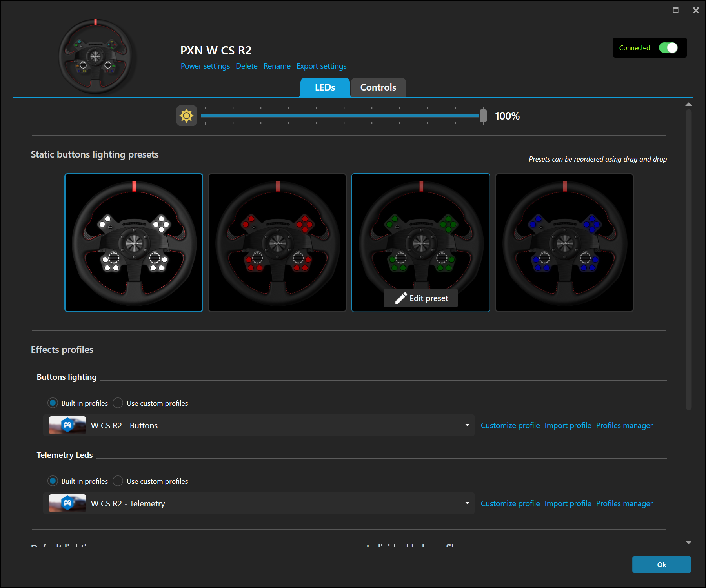Open Power settings link
706x588 pixels.
[x=205, y=66]
